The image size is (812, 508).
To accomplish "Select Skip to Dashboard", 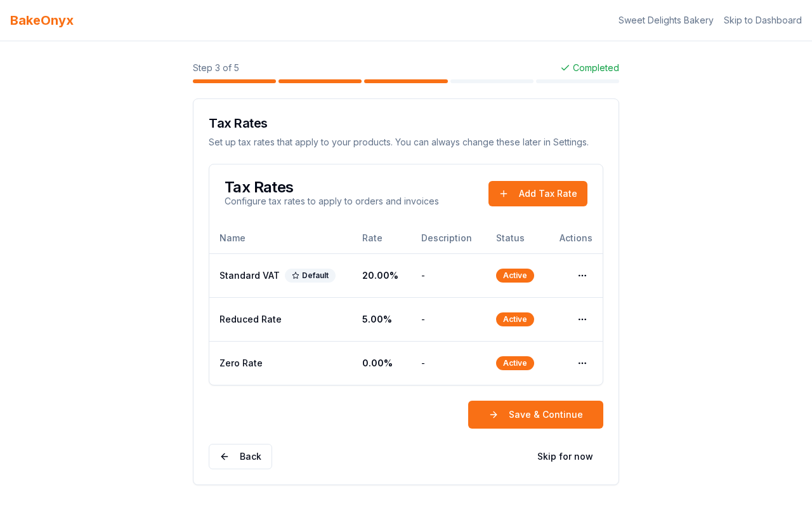I will coord(763,20).
